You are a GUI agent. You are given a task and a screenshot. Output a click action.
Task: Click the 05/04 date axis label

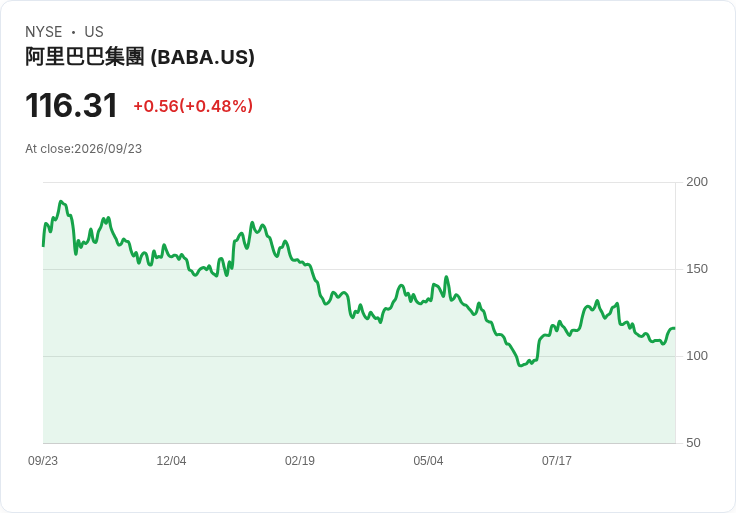(x=428, y=460)
